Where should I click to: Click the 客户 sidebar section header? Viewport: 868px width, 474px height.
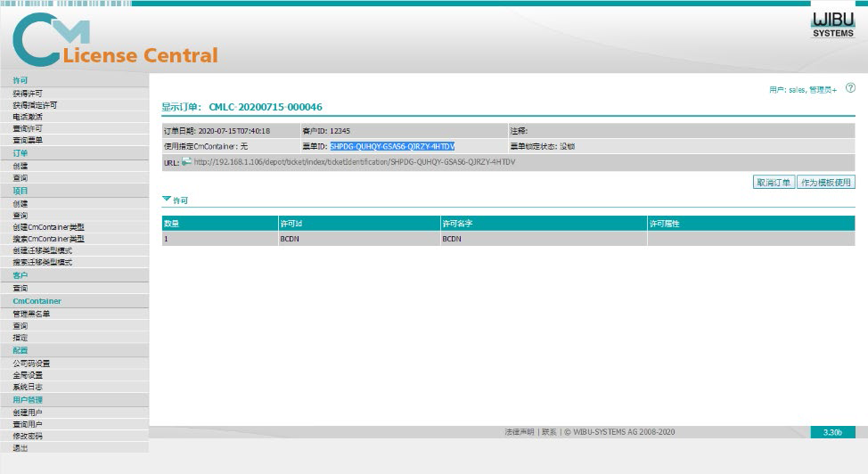tap(20, 275)
